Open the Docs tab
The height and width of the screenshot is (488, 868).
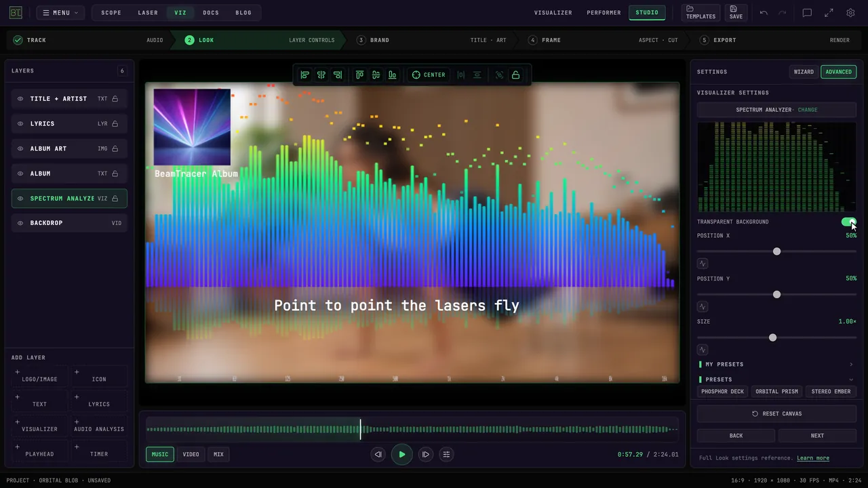coord(211,13)
